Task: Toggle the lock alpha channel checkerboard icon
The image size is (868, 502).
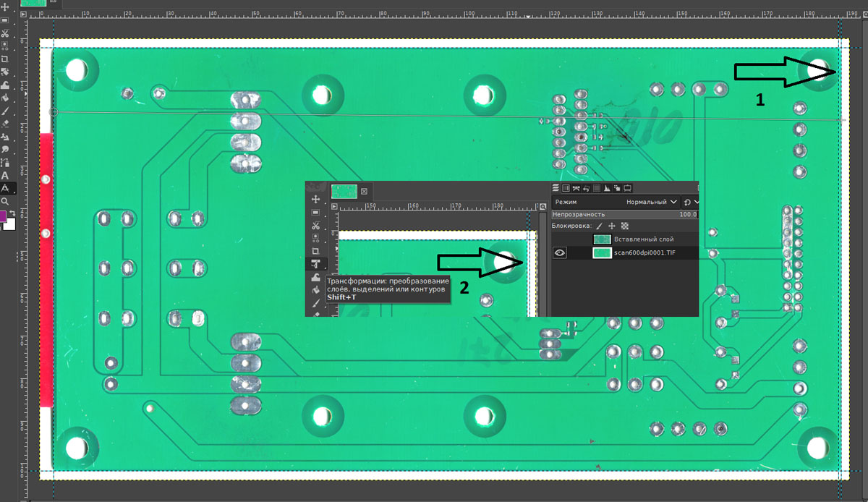Action: [624, 226]
